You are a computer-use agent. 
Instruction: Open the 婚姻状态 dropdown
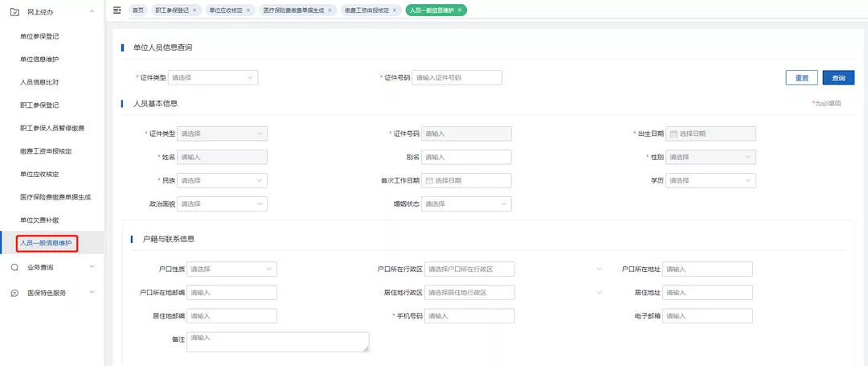pos(467,204)
